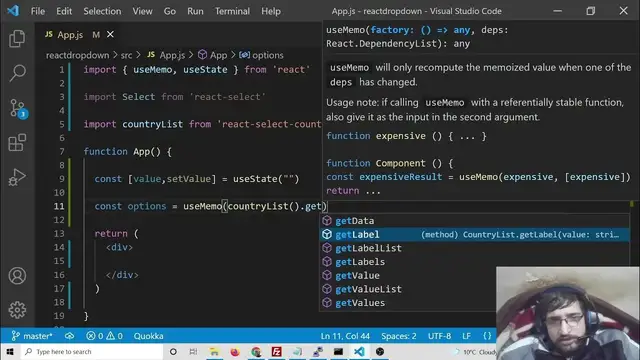Choose getLabelList suggestion

click(x=474, y=248)
